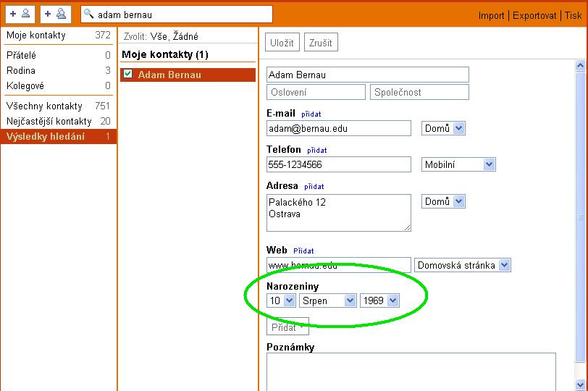Add another e-mail with přidat link

(311, 114)
